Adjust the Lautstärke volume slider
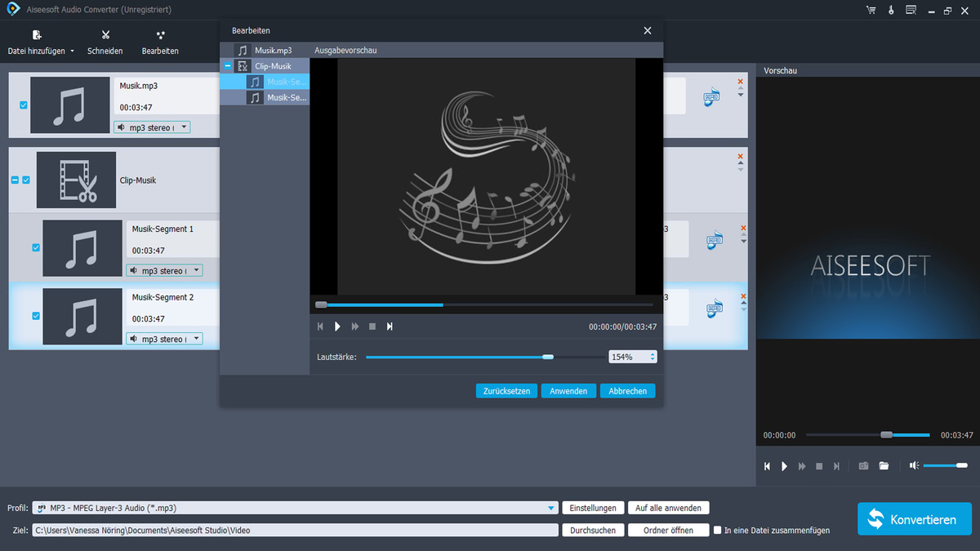The height and width of the screenshot is (551, 980). (548, 357)
